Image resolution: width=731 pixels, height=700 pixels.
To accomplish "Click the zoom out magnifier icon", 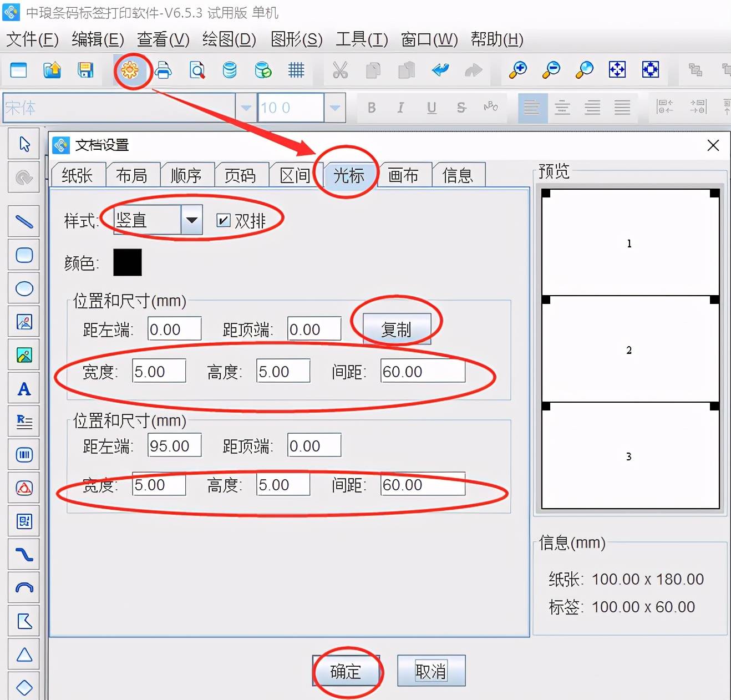I will pos(551,70).
